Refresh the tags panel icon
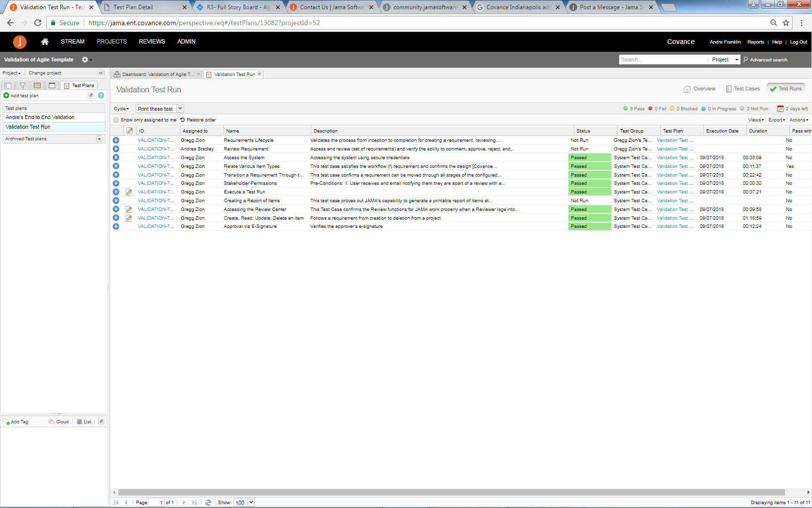The image size is (812, 508). 101,421
